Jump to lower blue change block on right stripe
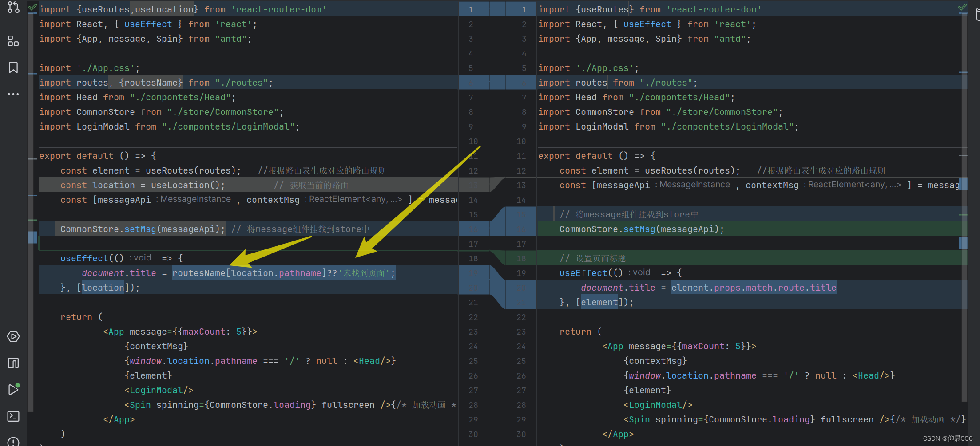Viewport: 980px width, 446px height. point(963,243)
